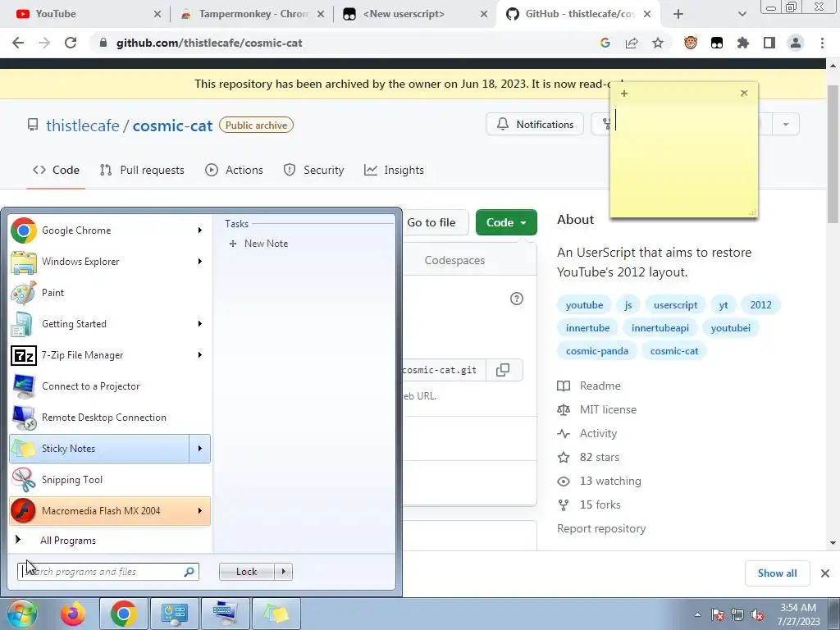Click the Tampermonkey extension icon in the toolbar
840x630 pixels.
click(717, 43)
